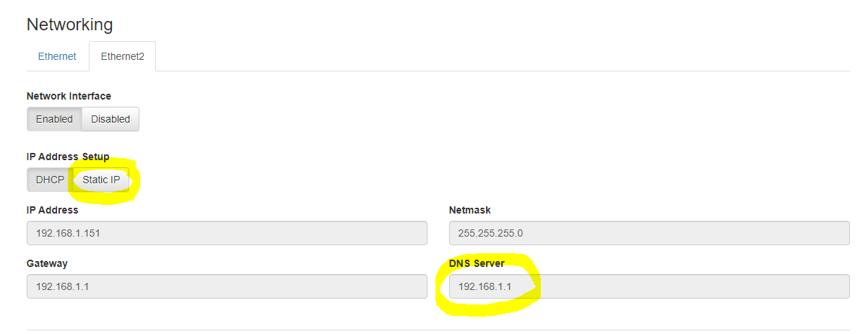Click the IP Address input field
Image resolution: width=868 pixels, height=334 pixels.
tap(227, 233)
